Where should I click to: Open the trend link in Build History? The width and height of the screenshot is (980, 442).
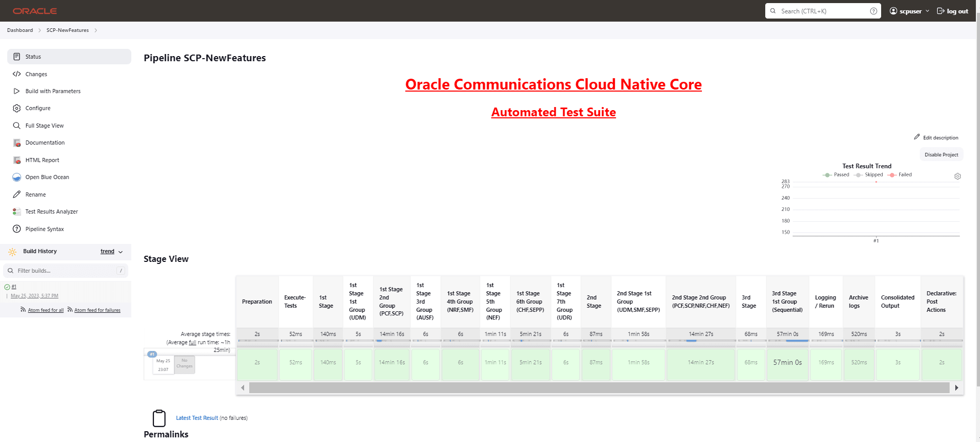coord(107,252)
